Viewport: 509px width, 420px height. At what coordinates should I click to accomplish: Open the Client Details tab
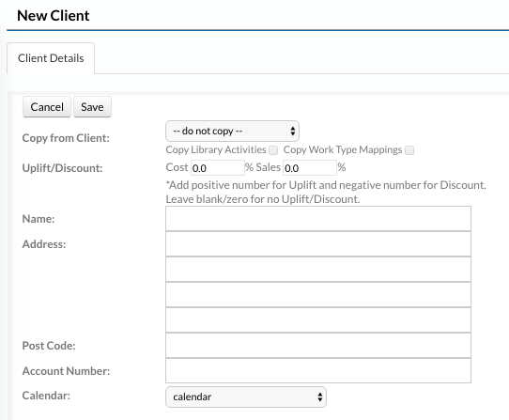tap(51, 58)
